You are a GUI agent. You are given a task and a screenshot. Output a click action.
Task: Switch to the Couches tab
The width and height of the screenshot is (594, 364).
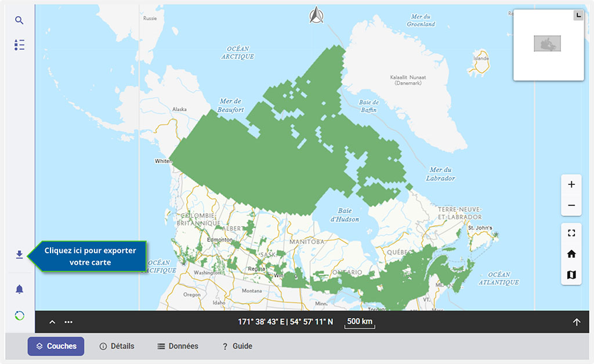tap(56, 346)
